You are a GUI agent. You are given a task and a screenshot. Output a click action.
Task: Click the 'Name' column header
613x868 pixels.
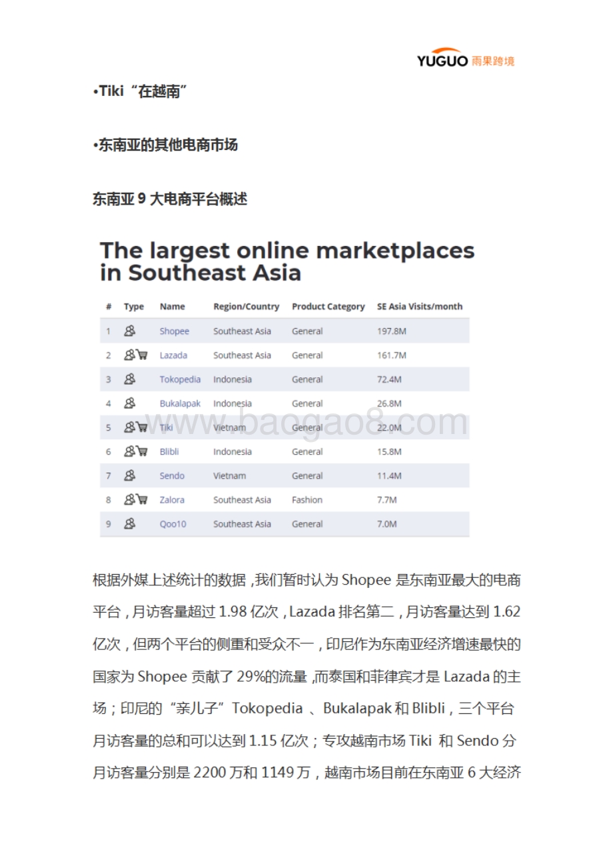click(x=173, y=307)
